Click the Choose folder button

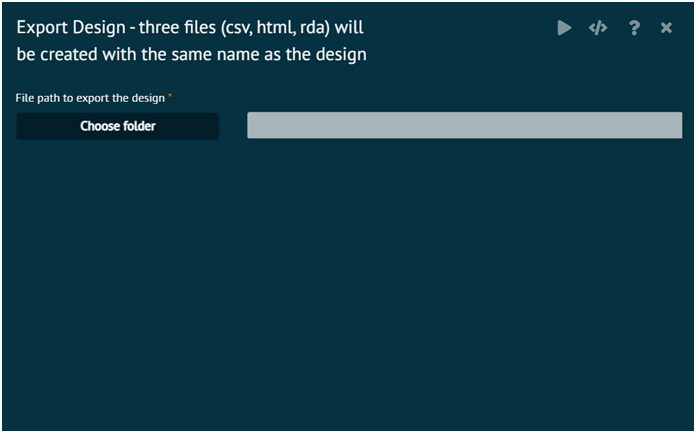pyautogui.click(x=118, y=126)
